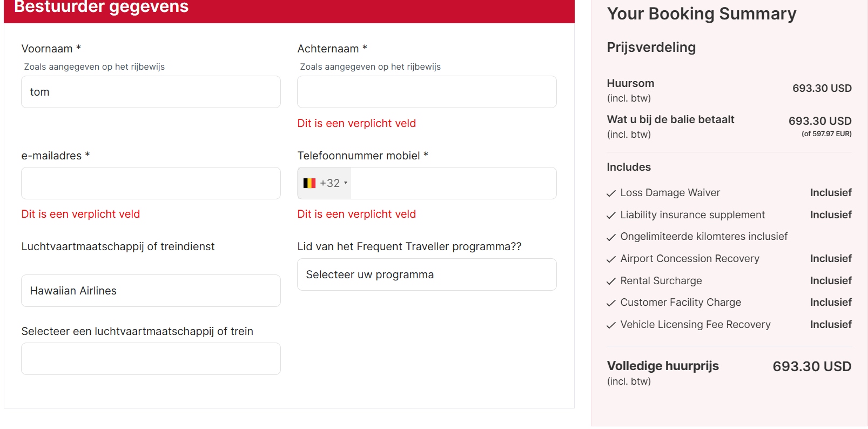868x429 pixels.
Task: Click the Airport Concession Recovery checkmark
Action: [611, 259]
